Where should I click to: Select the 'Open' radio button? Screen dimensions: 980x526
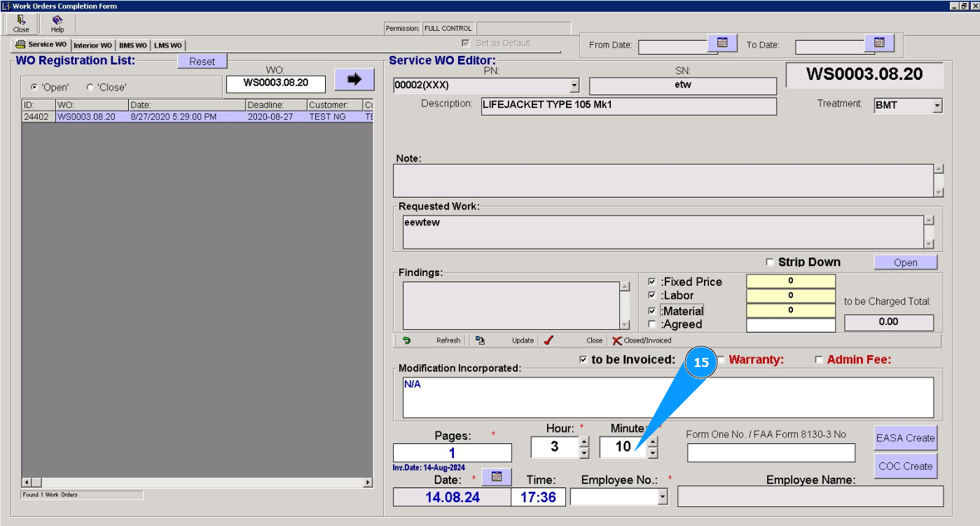34,88
